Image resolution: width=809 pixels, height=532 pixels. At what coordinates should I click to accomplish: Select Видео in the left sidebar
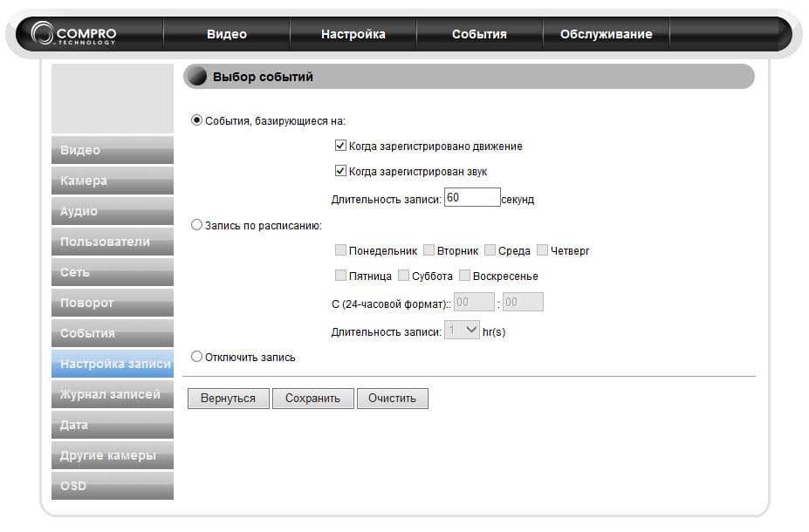[x=113, y=150]
